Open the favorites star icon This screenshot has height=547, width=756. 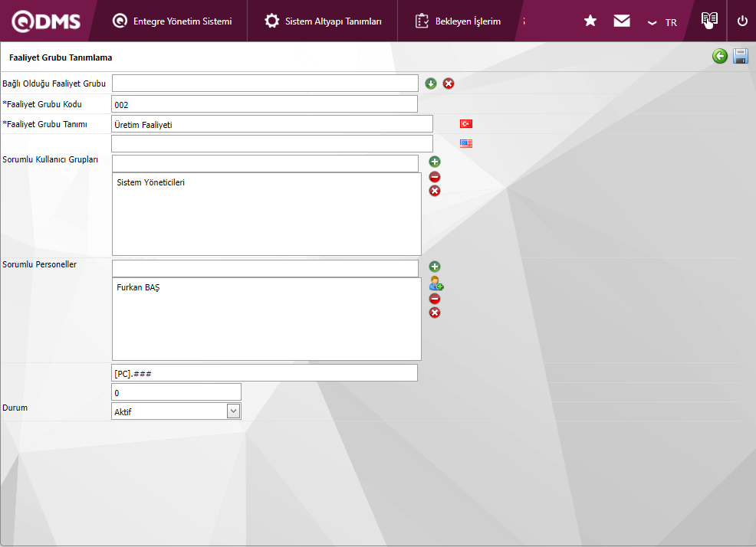(590, 21)
